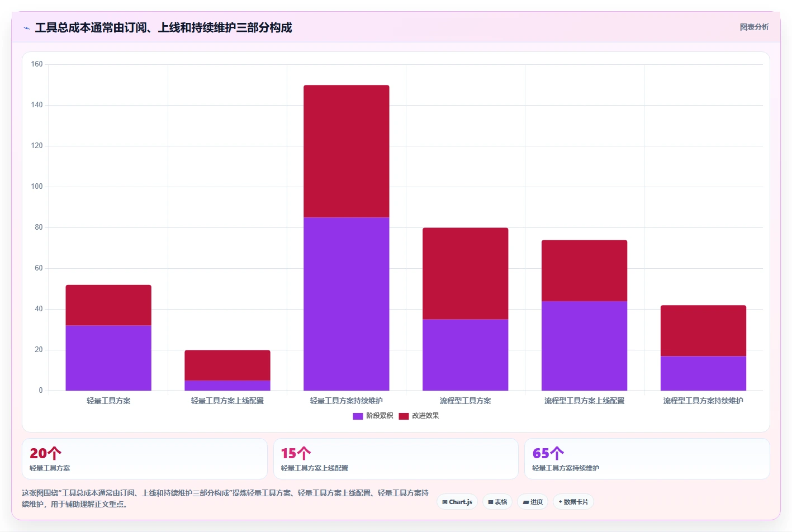Click the Chart.js tag chip

(457, 502)
